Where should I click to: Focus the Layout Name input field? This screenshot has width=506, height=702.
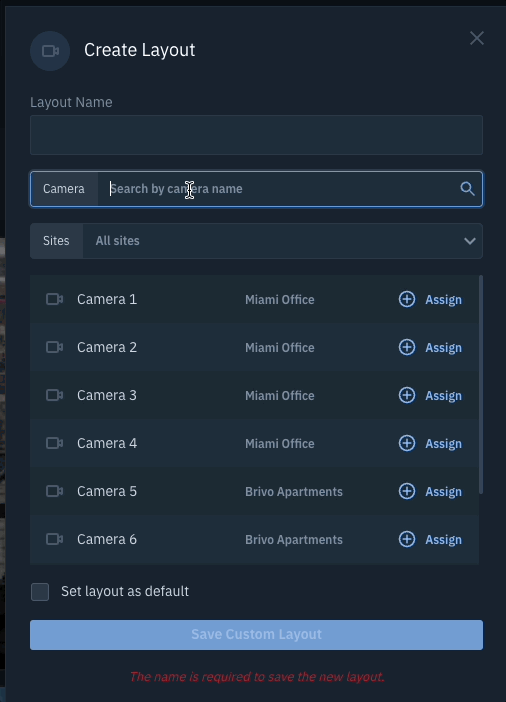[x=256, y=135]
